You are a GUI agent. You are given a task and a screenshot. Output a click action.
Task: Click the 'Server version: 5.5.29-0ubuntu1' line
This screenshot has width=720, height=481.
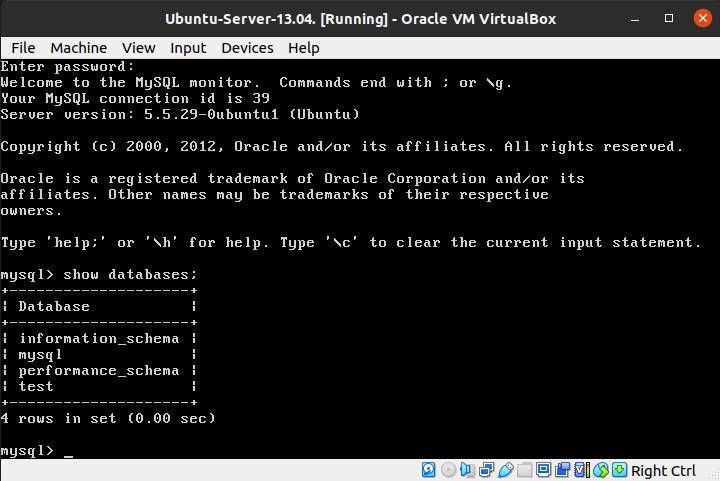coord(180,114)
